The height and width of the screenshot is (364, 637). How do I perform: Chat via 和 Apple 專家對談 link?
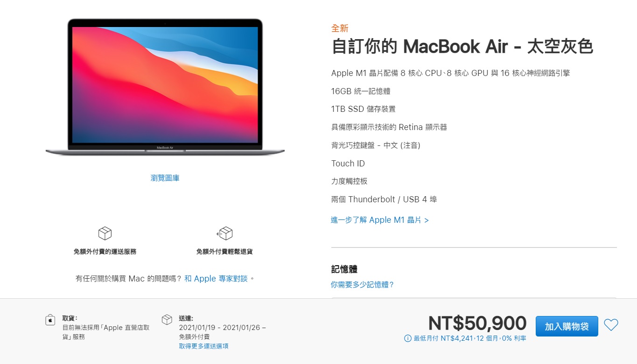tap(216, 279)
